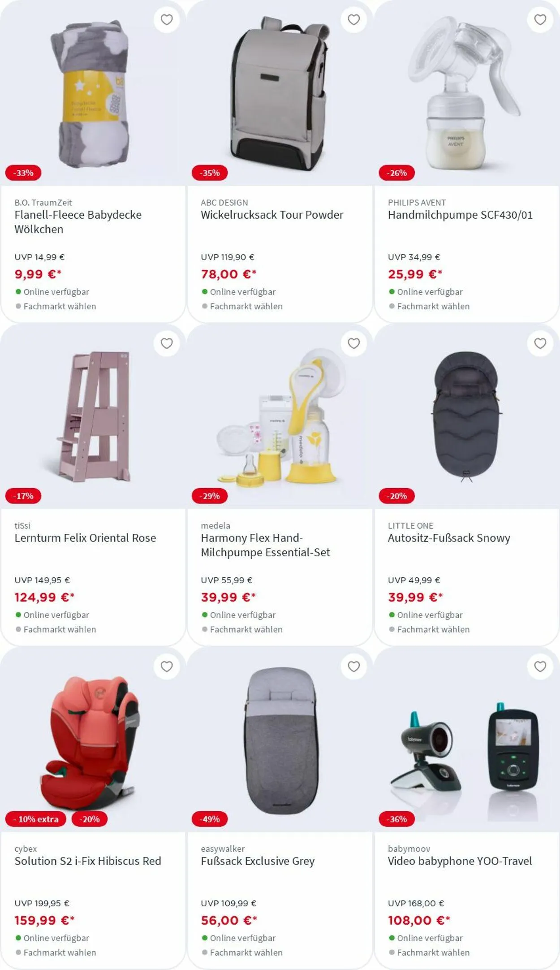Click the -49% discount badge on Fußsack
The height and width of the screenshot is (970, 560).
point(210,819)
